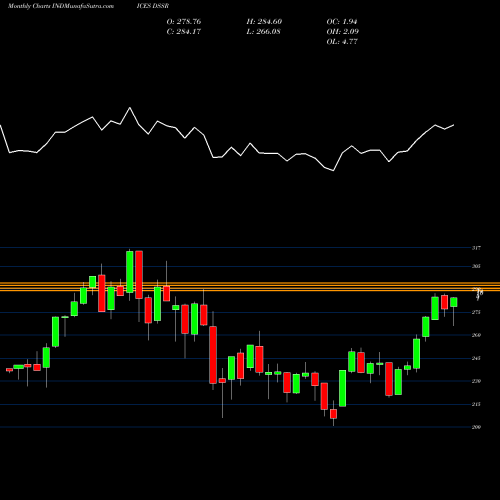The width and height of the screenshot is (500, 500).
Task: Select the low value 'L: 266.08'
Action: pos(263,32)
